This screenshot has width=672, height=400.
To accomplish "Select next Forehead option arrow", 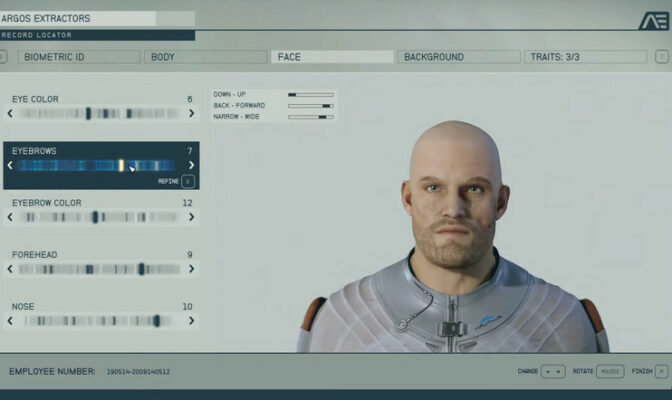I will (x=192, y=268).
